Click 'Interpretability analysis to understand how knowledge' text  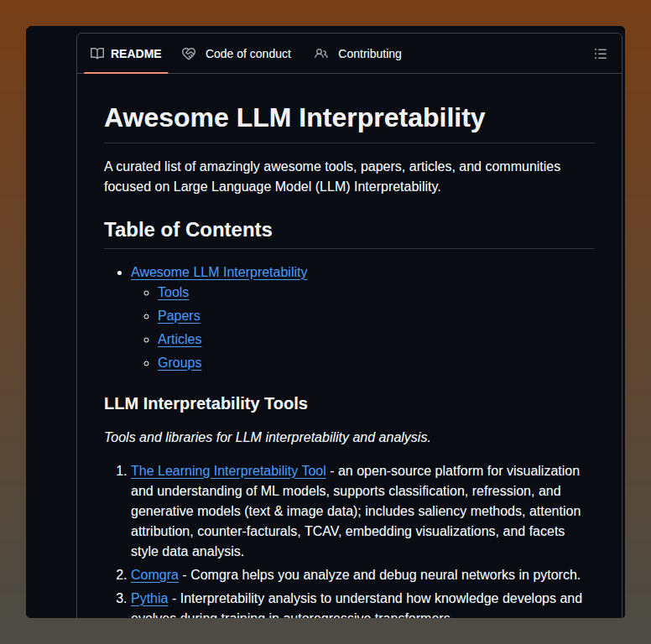click(381, 599)
